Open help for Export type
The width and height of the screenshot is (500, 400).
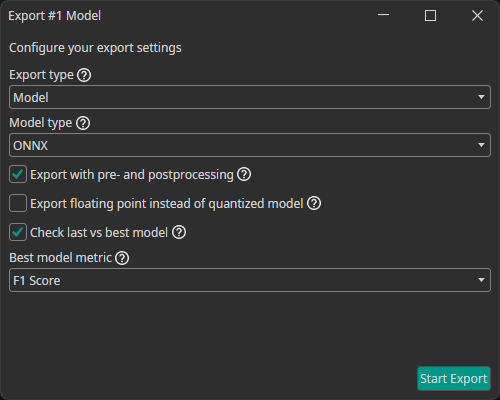84,75
